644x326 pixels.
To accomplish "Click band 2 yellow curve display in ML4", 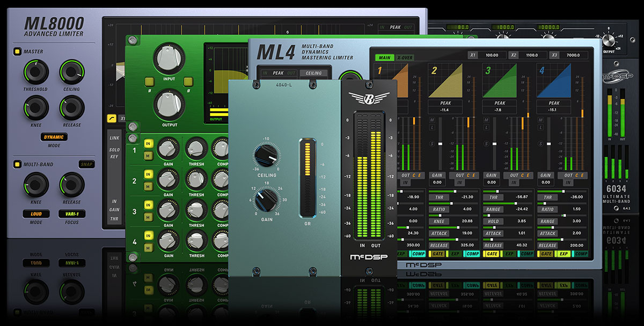I will tap(446, 79).
